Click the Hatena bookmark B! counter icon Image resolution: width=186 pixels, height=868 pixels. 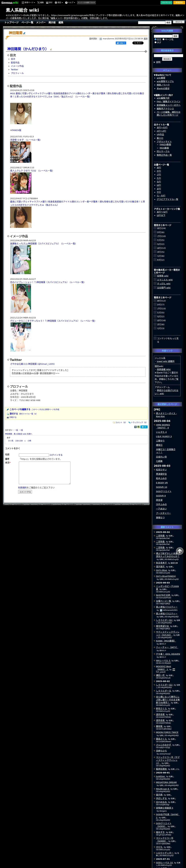[x=144, y=427]
